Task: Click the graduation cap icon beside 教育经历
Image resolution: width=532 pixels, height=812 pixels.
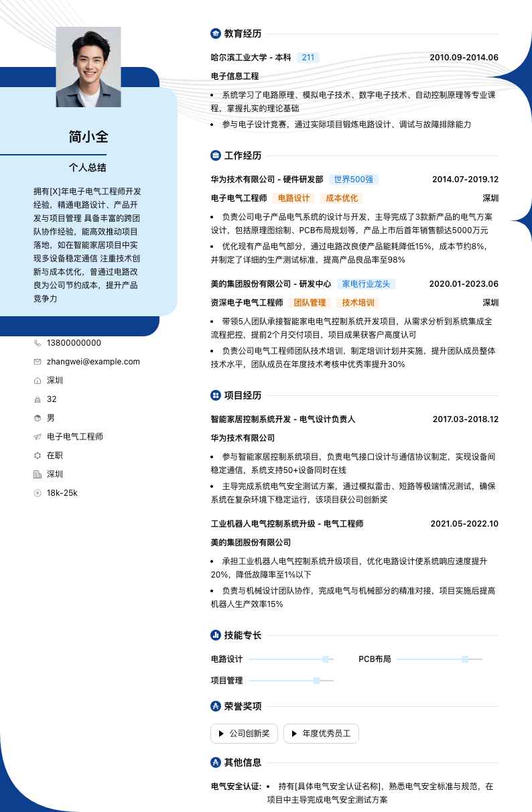Action: [216, 33]
